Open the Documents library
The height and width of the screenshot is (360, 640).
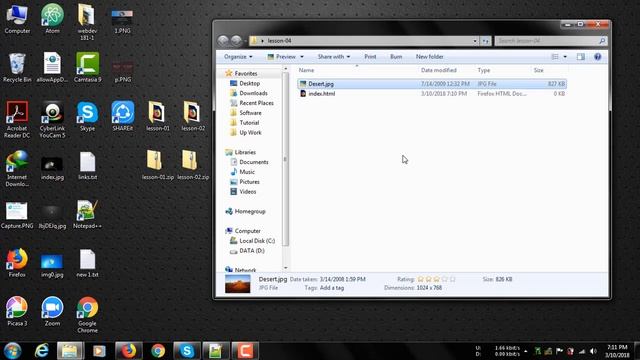(x=253, y=162)
